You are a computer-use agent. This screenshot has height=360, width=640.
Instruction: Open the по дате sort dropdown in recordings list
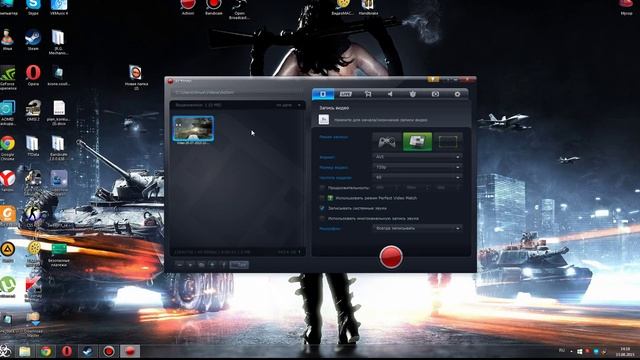tap(289, 105)
